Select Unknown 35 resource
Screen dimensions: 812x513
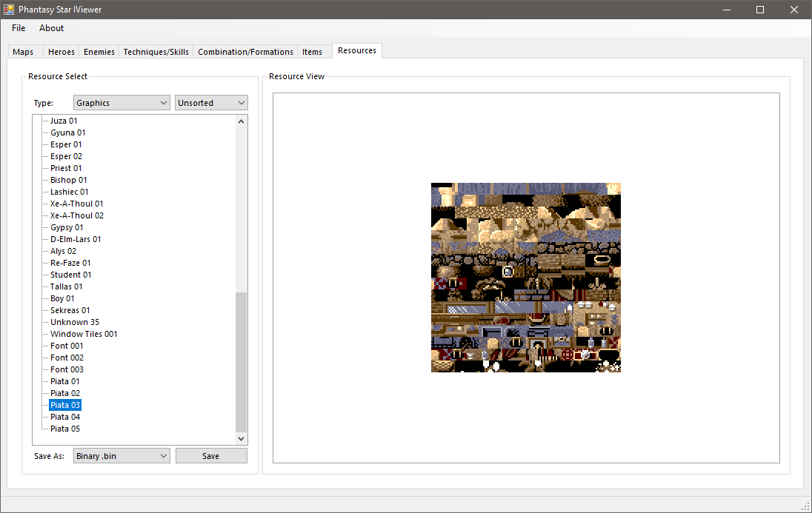75,322
